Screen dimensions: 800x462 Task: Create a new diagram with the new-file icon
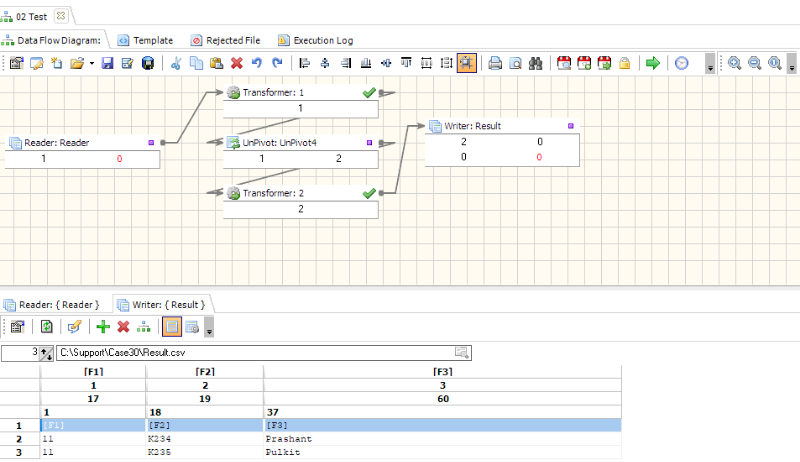pos(57,63)
